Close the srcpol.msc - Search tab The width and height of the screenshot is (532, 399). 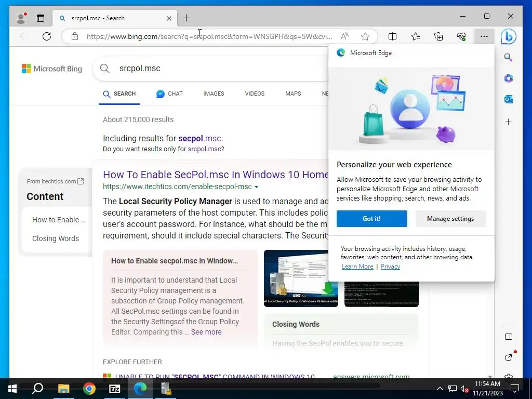coord(169,18)
